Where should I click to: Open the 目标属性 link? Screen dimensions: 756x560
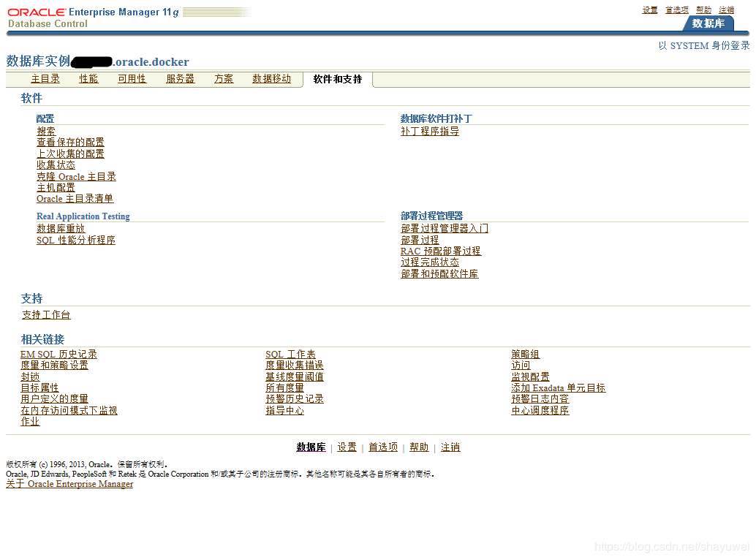[39, 388]
